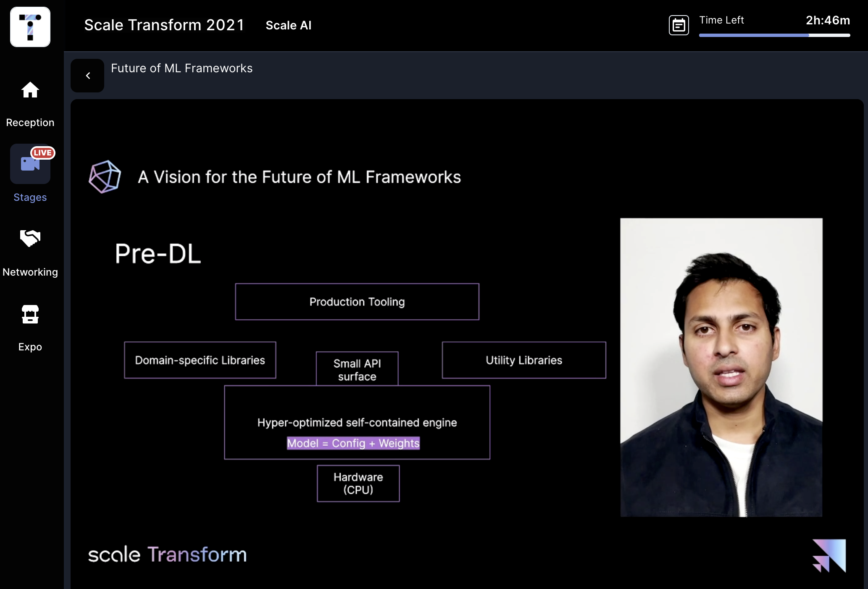Image resolution: width=868 pixels, height=589 pixels.
Task: Open the Networking handshake icon
Action: pyautogui.click(x=30, y=238)
